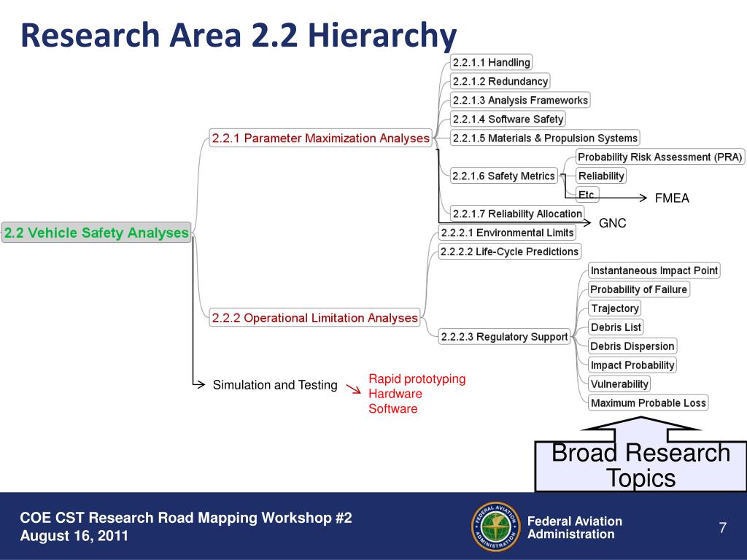The image size is (747, 560).
Task: Click the 2.2.1.1 Handling node
Action: pyautogui.click(x=491, y=63)
